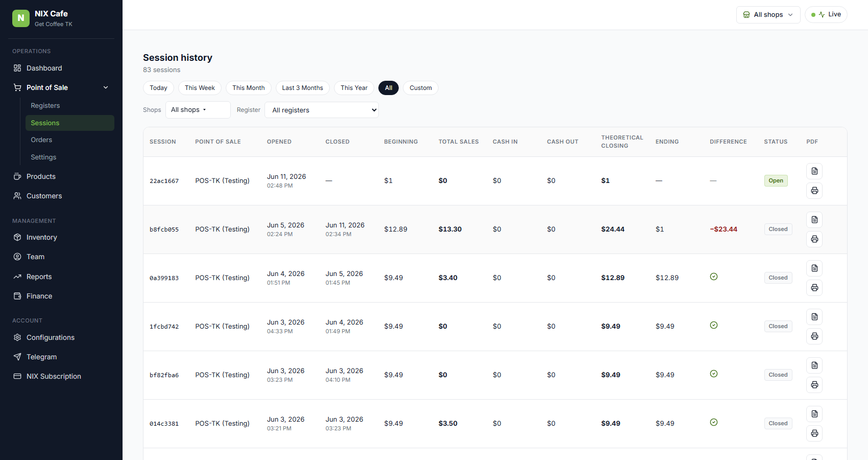The width and height of the screenshot is (868, 460).
Task: Click session ID 22ac1667
Action: (164, 181)
